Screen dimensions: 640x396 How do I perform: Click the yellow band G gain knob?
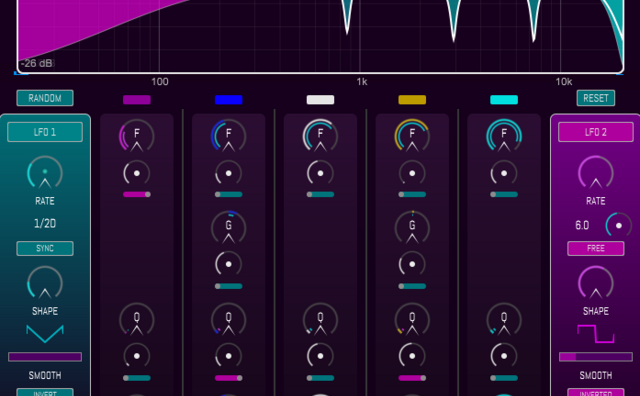412,227
